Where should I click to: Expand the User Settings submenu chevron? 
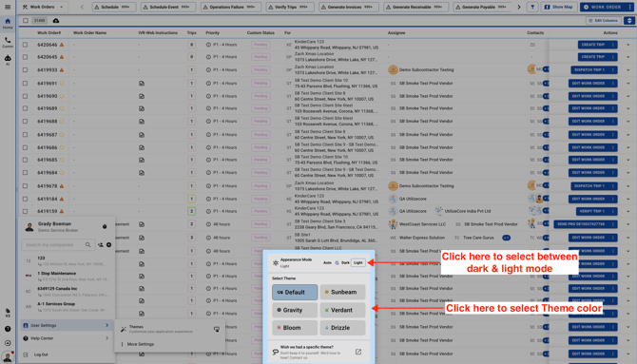[x=106, y=325]
